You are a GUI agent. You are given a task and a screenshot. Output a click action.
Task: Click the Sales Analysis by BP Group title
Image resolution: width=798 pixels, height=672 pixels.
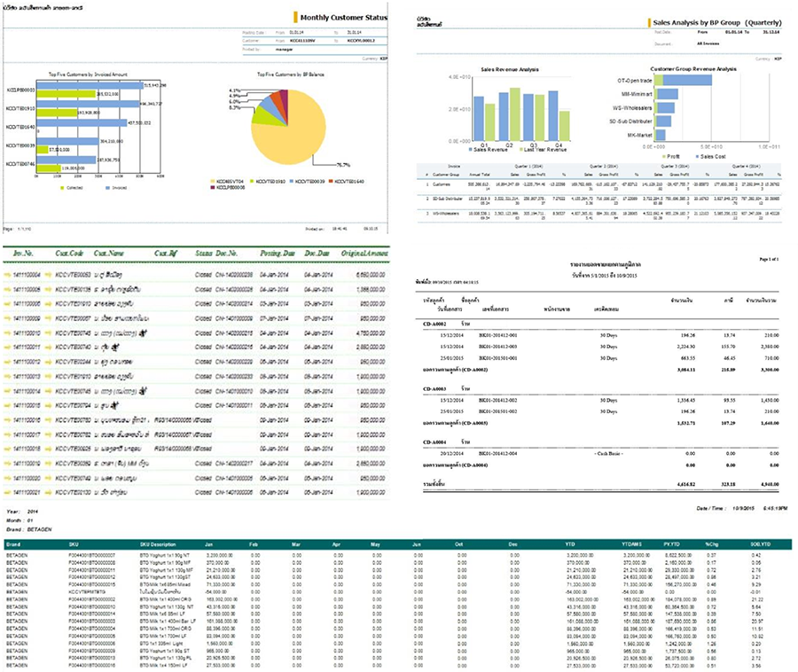717,23
